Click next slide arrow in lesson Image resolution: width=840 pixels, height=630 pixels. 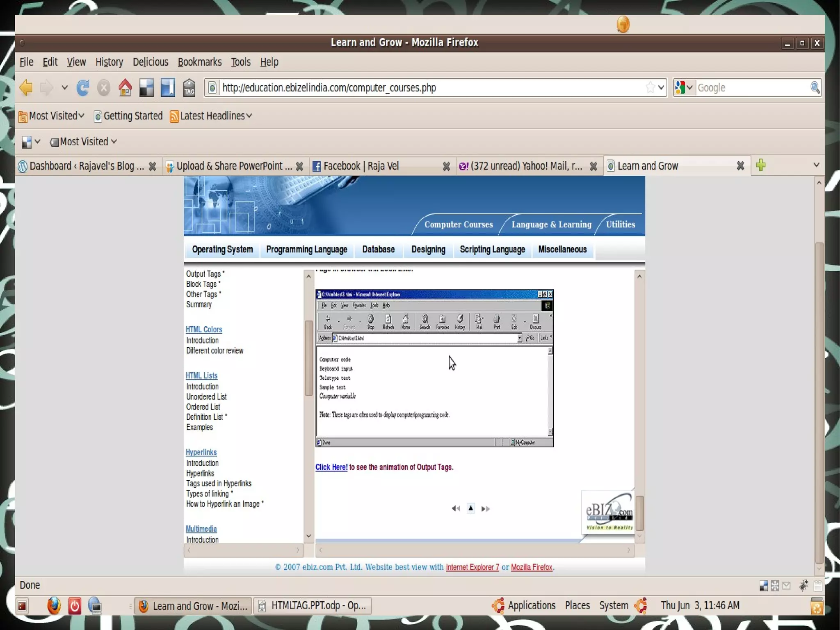coord(485,509)
